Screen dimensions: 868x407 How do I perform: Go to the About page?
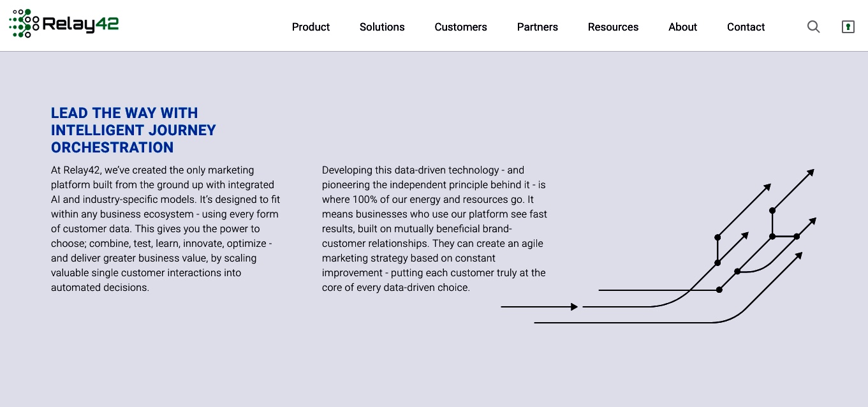[x=682, y=27]
